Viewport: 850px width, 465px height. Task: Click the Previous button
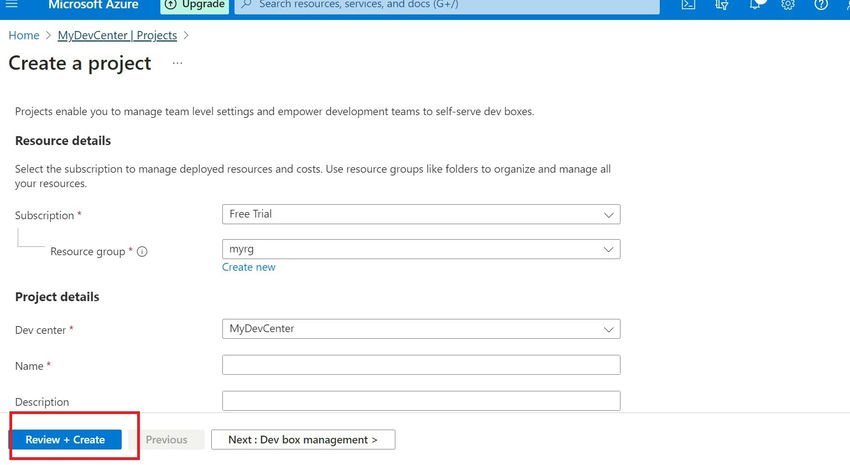(166, 440)
